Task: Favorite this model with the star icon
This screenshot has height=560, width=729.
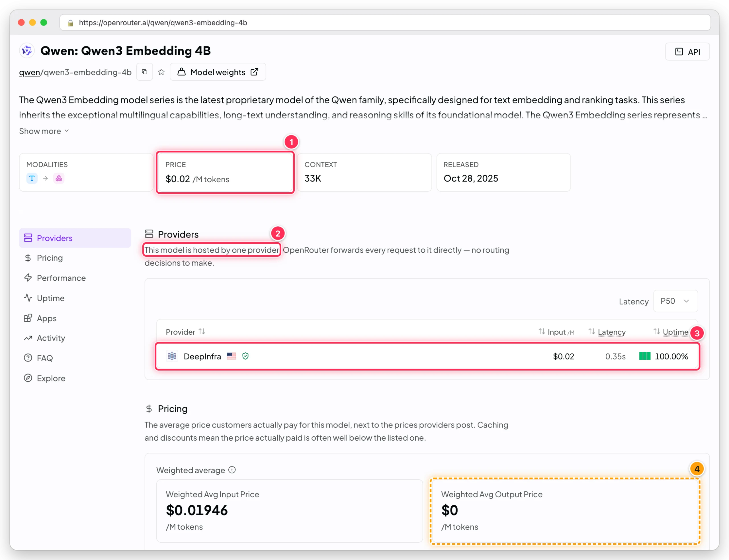Action: pos(161,72)
